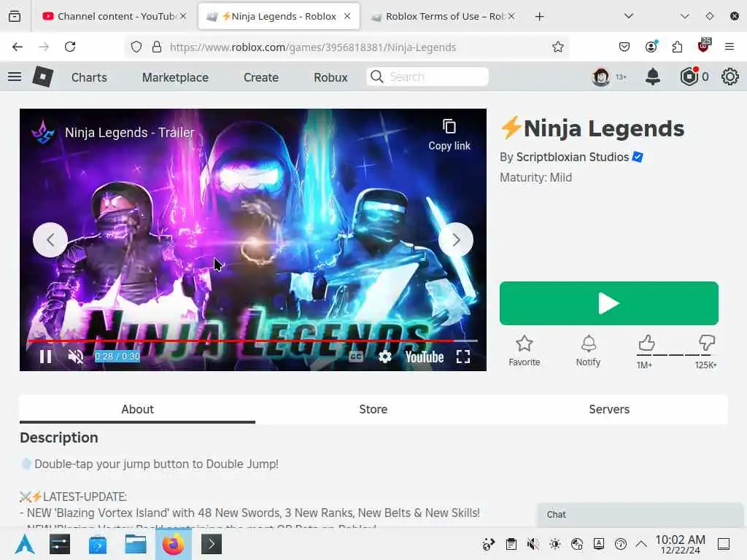The width and height of the screenshot is (747, 560).
Task: Select the About tab
Action: click(137, 409)
